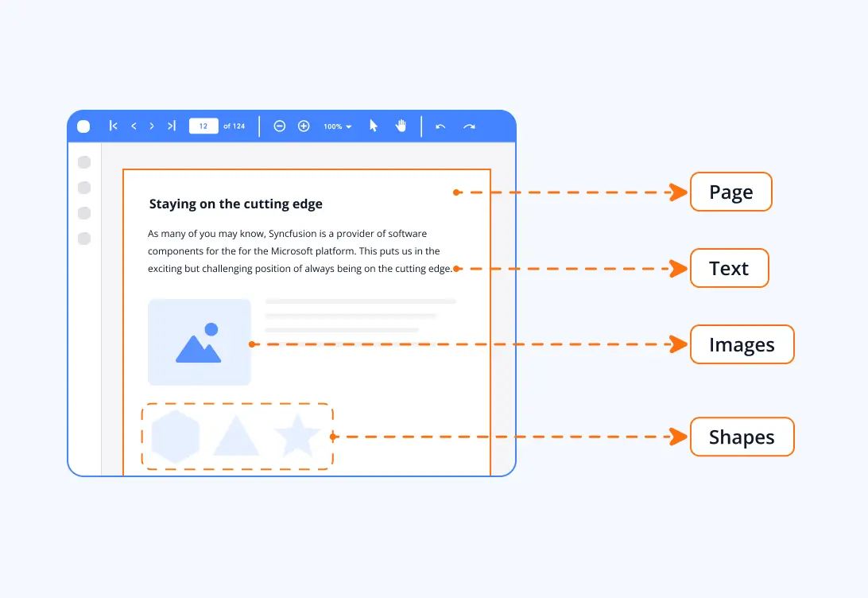Select the Text label button
This screenshot has width=868, height=598.
pos(728,268)
